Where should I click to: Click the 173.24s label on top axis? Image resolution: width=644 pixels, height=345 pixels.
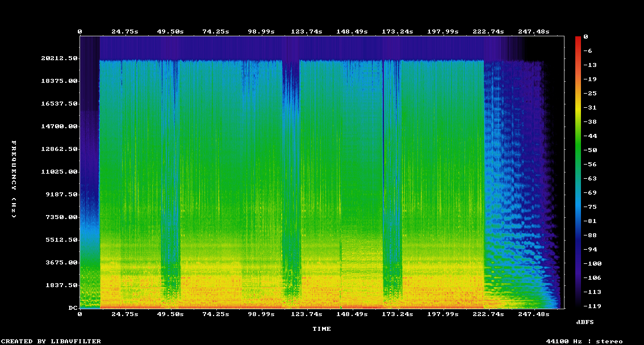398,32
